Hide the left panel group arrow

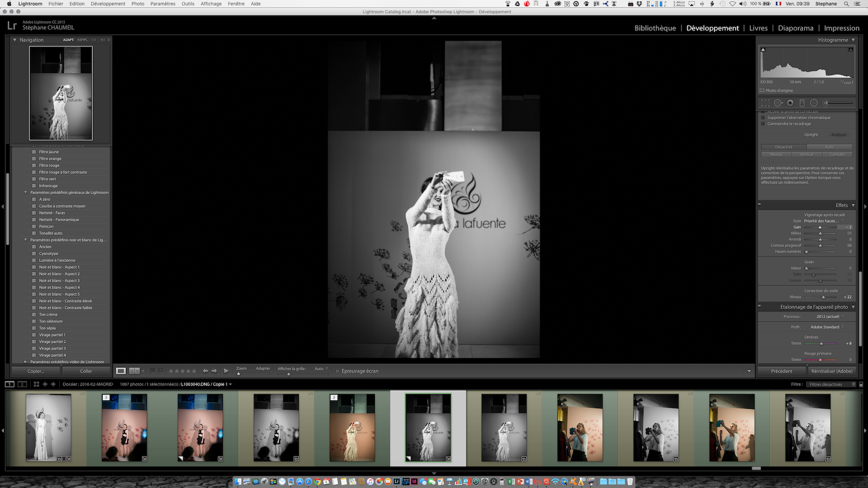pos(2,207)
